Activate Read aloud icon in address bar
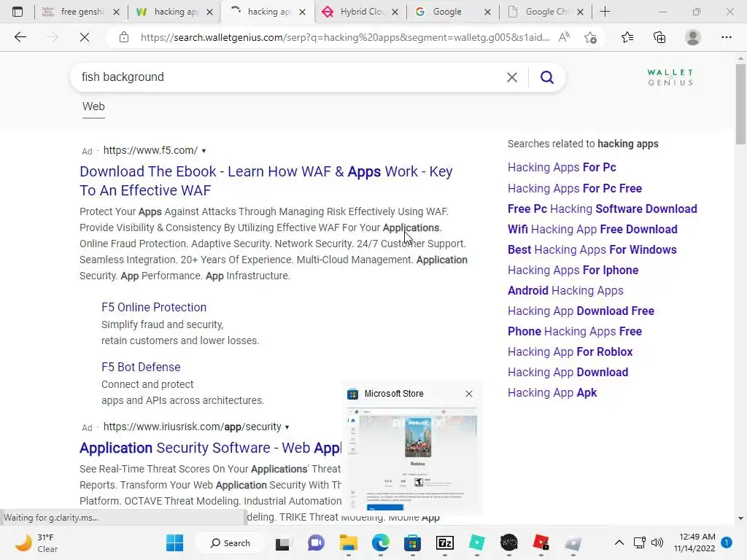 [564, 37]
